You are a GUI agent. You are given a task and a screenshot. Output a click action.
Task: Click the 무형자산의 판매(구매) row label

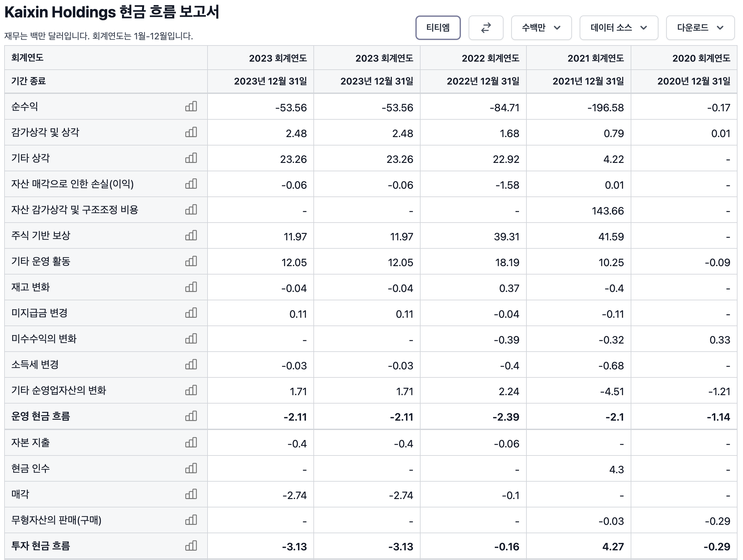56,520
